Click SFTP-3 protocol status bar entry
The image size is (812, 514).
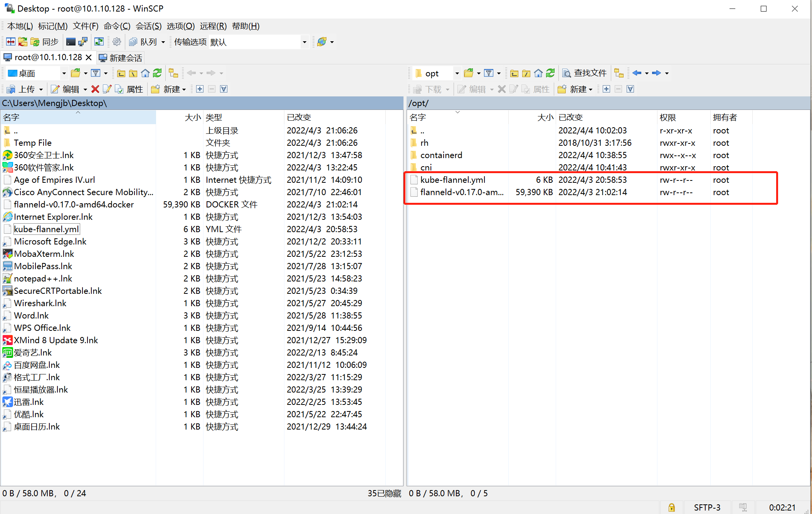pos(707,507)
